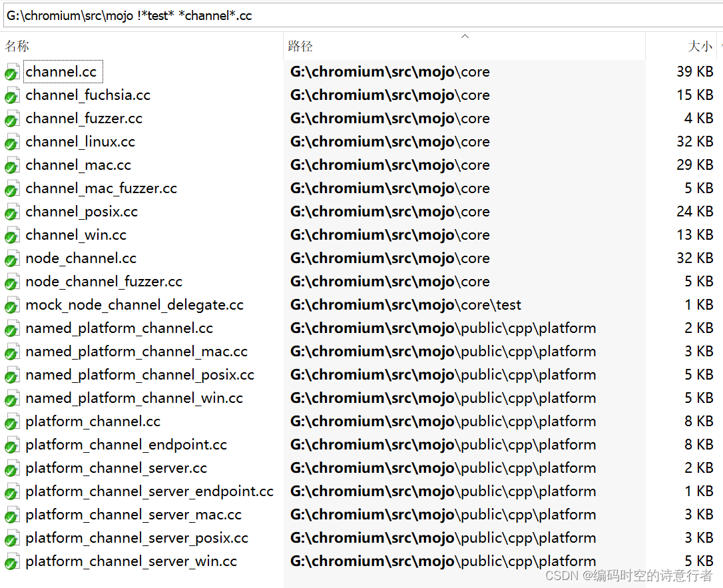Click the file icon beside channel_fuzzer.cc
723x588 pixels.
click(12, 119)
